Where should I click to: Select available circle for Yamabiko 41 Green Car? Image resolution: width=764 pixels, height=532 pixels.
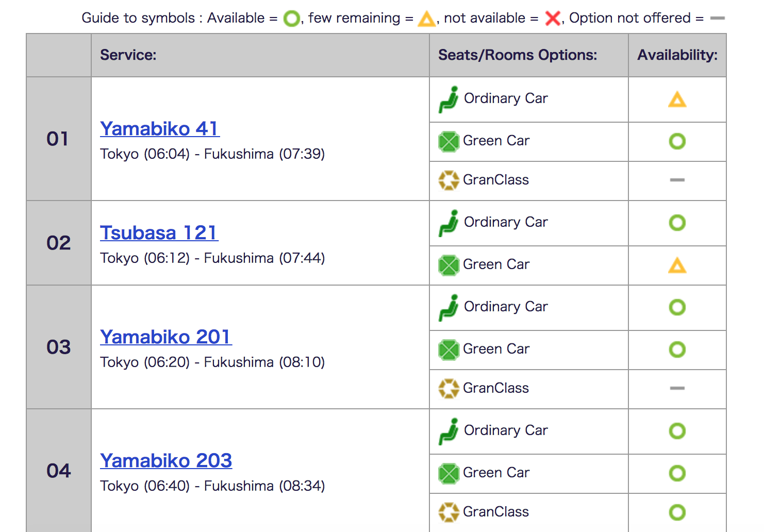click(x=677, y=141)
